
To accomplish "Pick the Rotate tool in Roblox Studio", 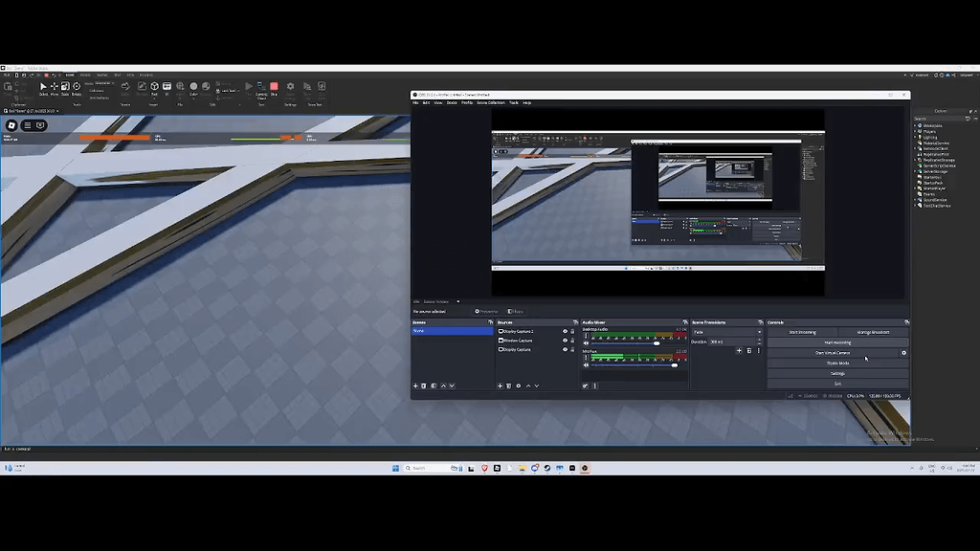I will pos(77,88).
